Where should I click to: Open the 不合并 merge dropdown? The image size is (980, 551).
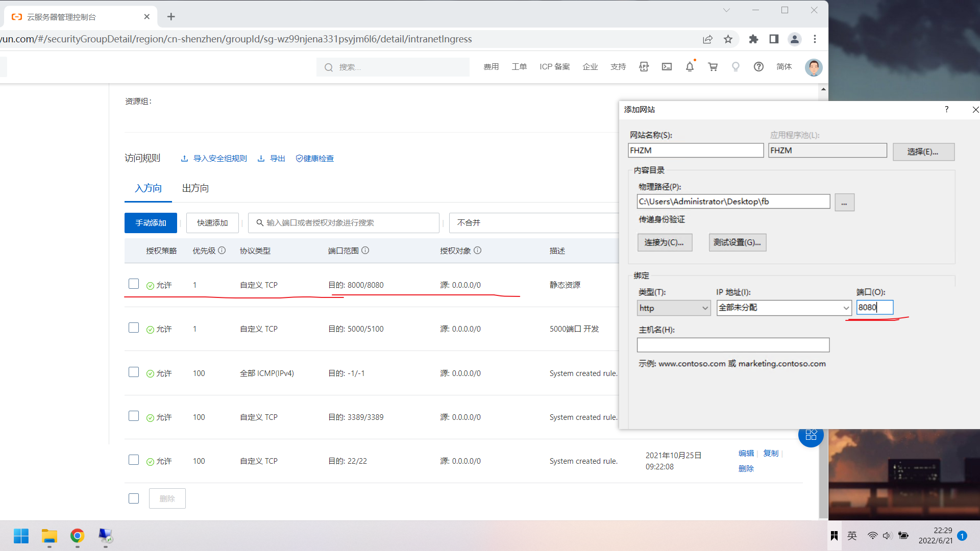tap(533, 223)
